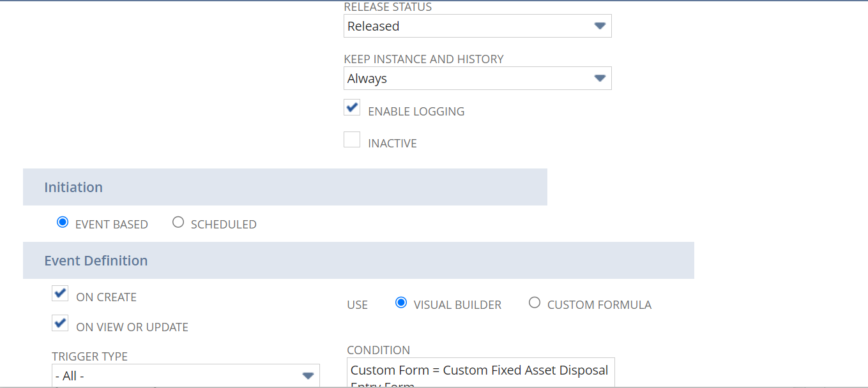Toggle the On View or Update checkbox
Screen dimensions: 868x388
click(60, 324)
